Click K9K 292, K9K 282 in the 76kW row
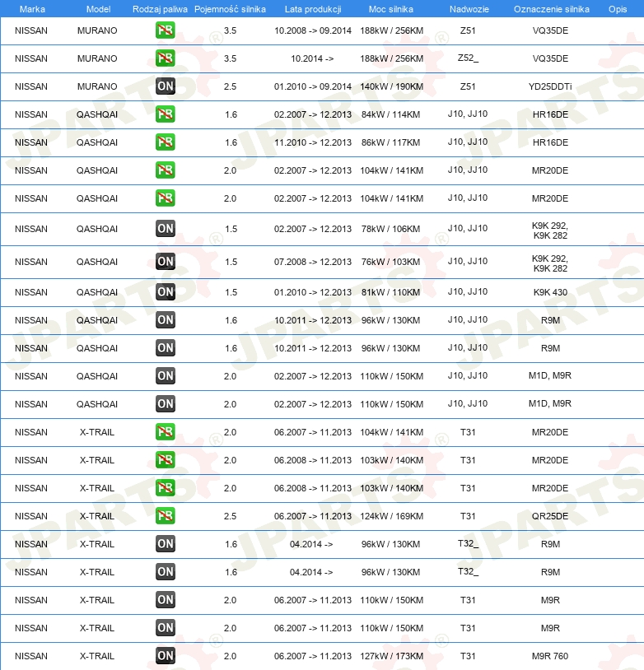This screenshot has height=670, width=644. tap(550, 263)
